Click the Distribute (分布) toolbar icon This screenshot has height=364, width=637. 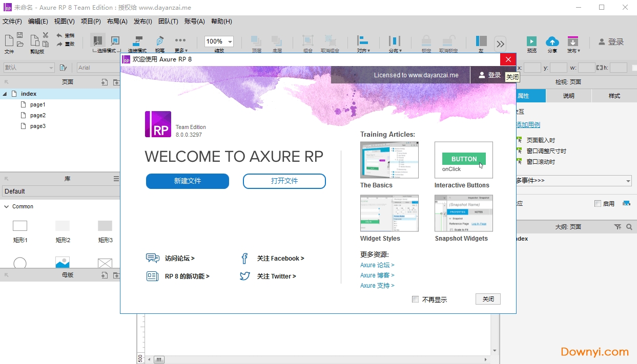pyautogui.click(x=395, y=41)
